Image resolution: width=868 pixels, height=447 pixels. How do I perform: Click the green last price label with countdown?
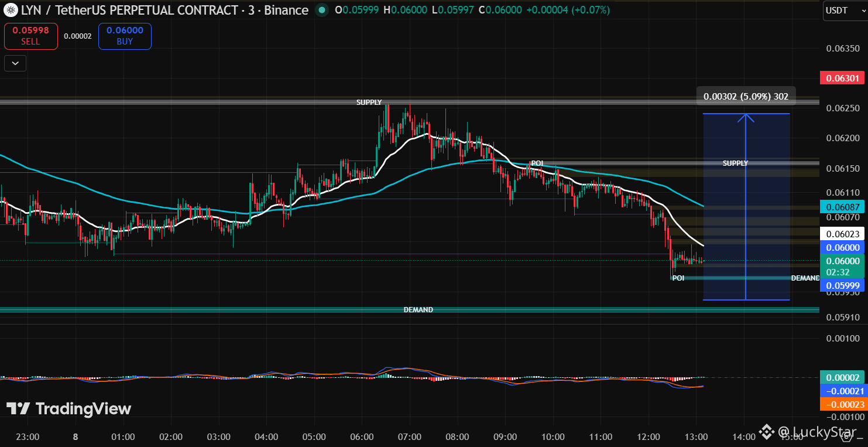[842, 267]
